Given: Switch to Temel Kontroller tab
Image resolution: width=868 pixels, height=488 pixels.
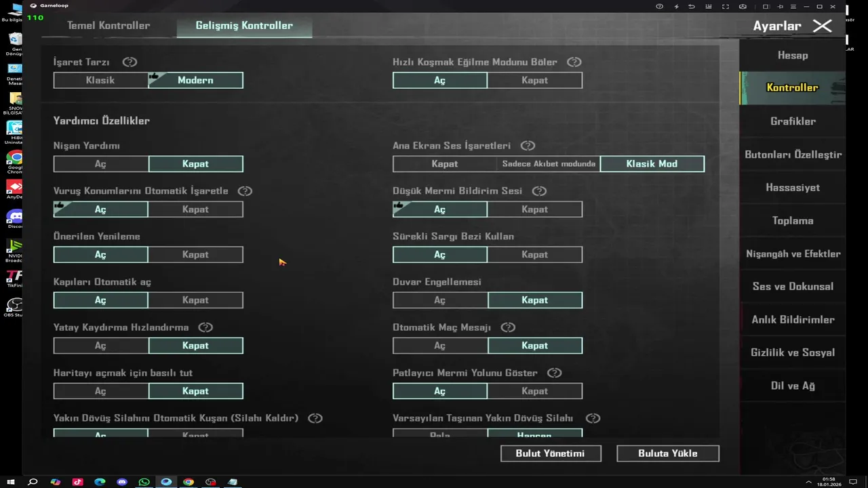Looking at the screenshot, I should tap(108, 26).
